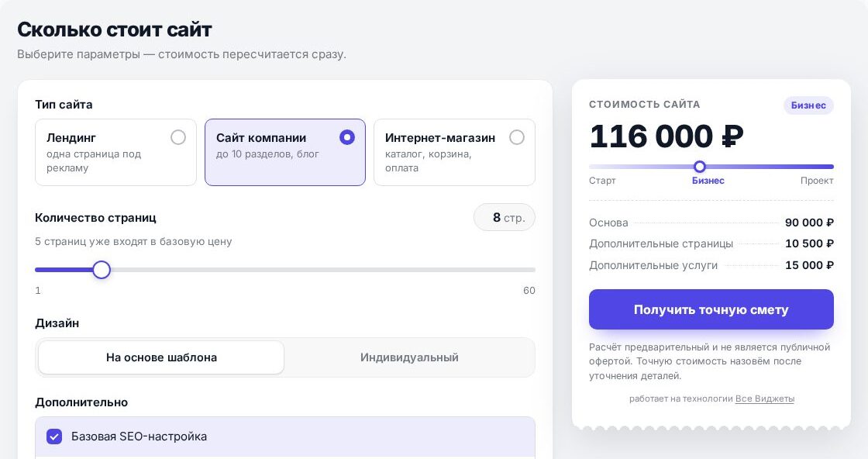The height and width of the screenshot is (459, 868).
Task: Click the Количество страниц heading
Action: click(95, 218)
